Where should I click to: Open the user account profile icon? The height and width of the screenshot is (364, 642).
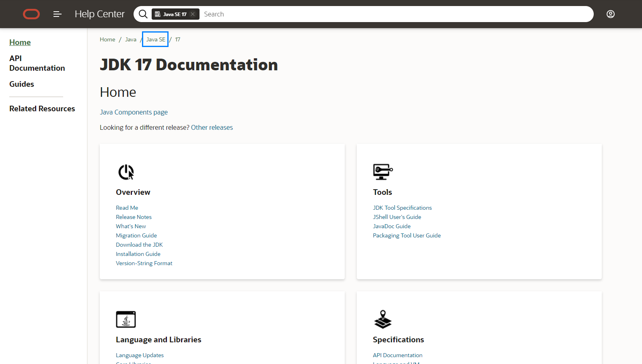coord(611,14)
